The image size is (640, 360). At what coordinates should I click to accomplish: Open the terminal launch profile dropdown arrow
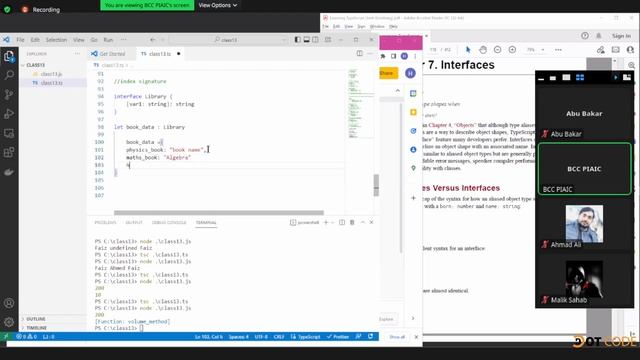click(332, 222)
